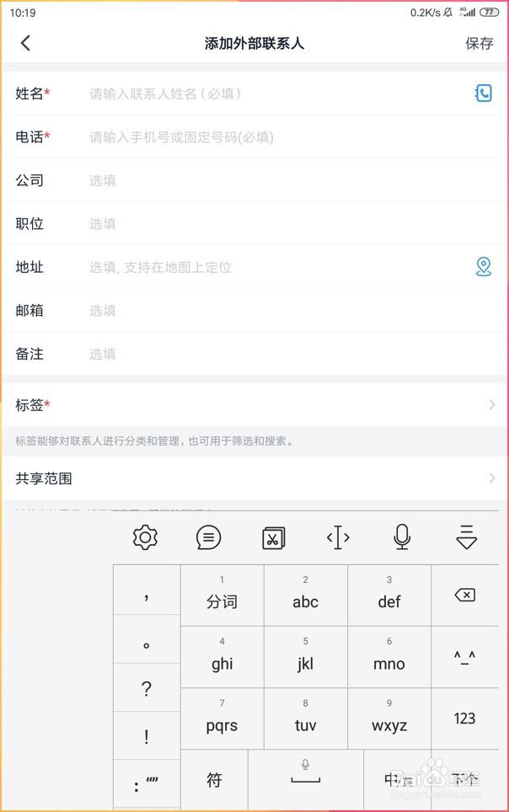Open the emoticon ^_^ panel

(465, 657)
